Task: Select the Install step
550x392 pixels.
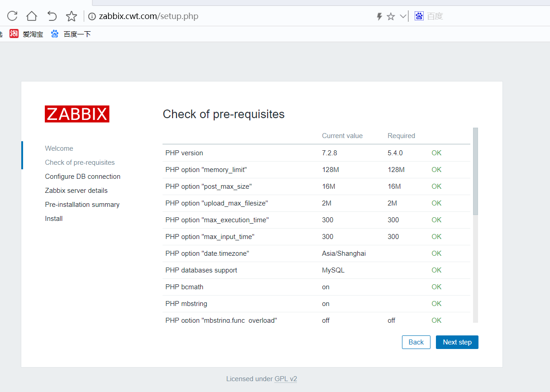Action: tap(53, 219)
